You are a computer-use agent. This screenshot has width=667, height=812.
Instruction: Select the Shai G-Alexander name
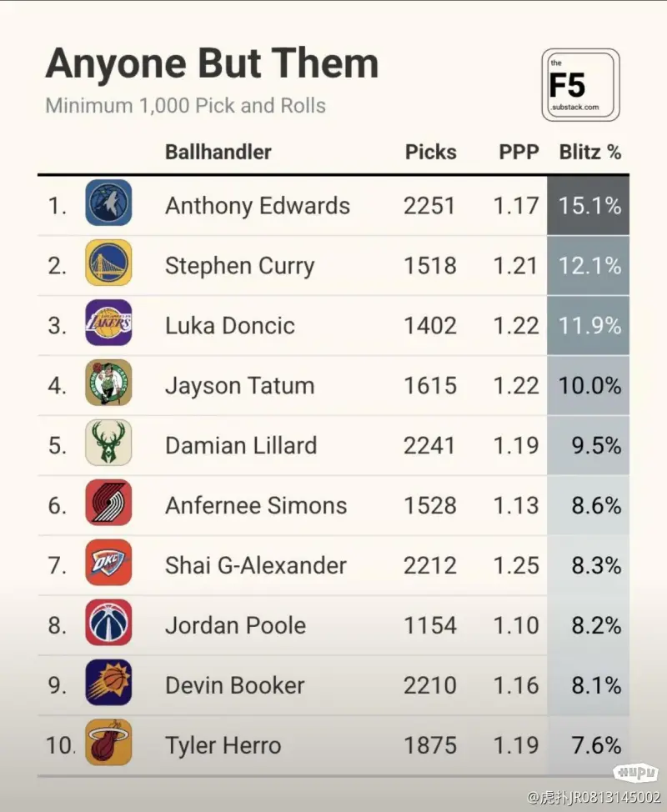256,565
